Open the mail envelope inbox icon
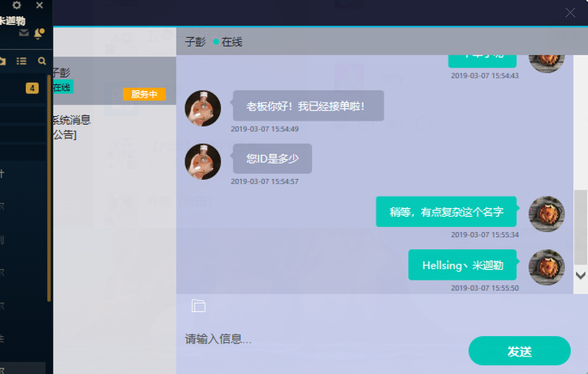The width and height of the screenshot is (588, 374). coord(23,34)
